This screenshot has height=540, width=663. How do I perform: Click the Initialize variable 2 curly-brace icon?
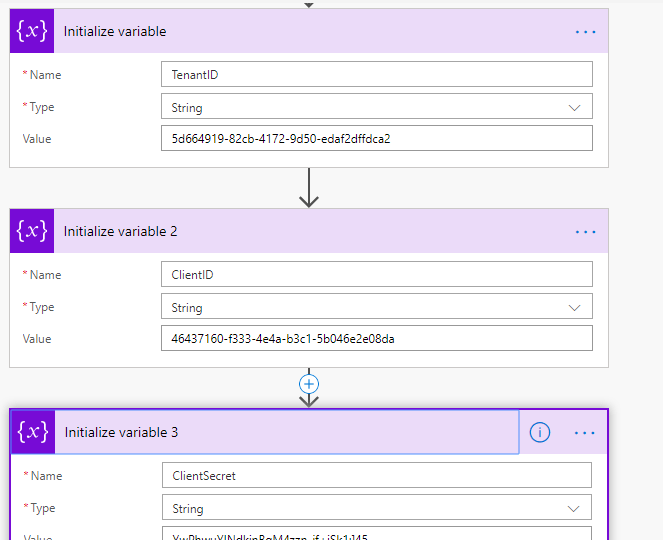pyautogui.click(x=32, y=231)
